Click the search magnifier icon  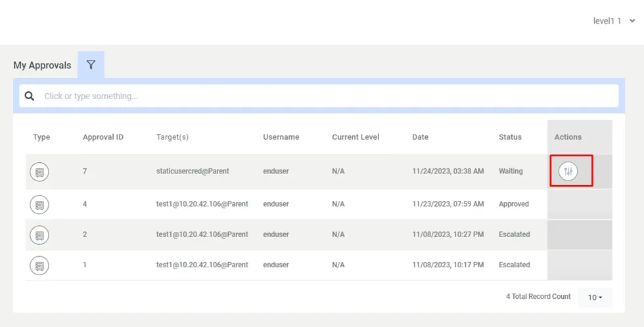coord(29,96)
